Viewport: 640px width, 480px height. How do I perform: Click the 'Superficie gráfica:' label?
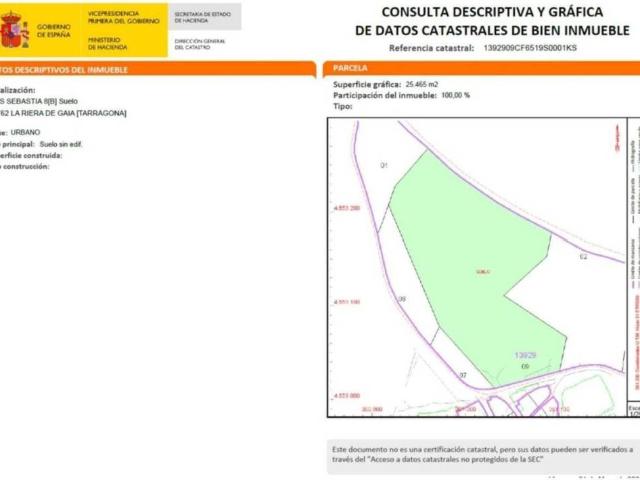[x=367, y=84]
